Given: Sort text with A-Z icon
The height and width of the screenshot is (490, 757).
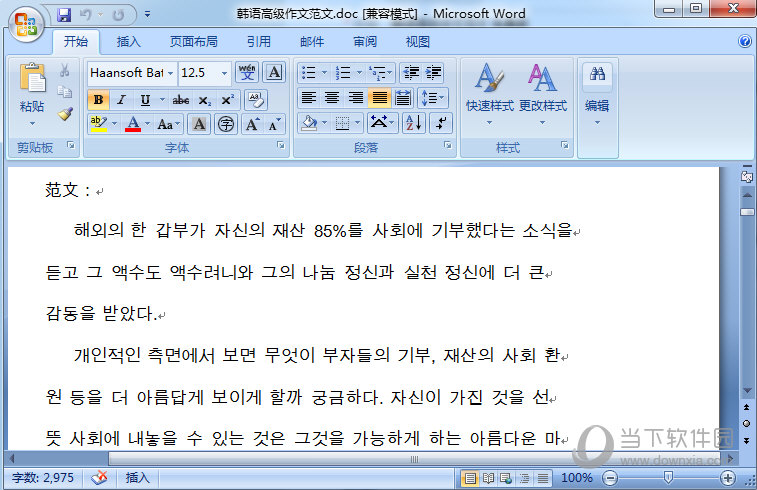Looking at the screenshot, I should [414, 123].
